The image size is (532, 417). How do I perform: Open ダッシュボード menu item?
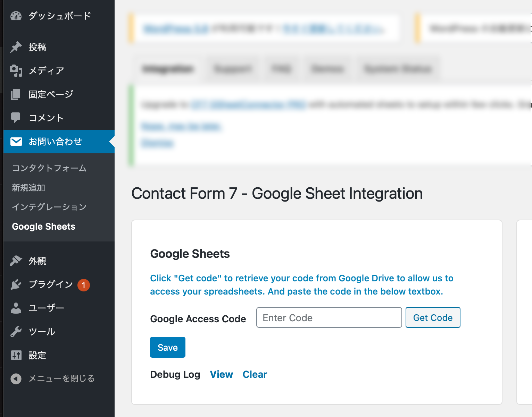[59, 16]
